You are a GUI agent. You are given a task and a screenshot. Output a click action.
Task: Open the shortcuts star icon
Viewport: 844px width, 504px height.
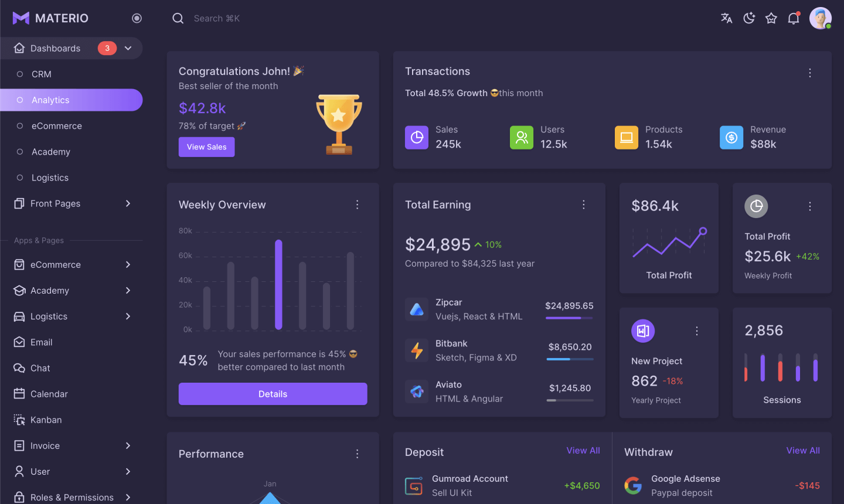pos(771,18)
